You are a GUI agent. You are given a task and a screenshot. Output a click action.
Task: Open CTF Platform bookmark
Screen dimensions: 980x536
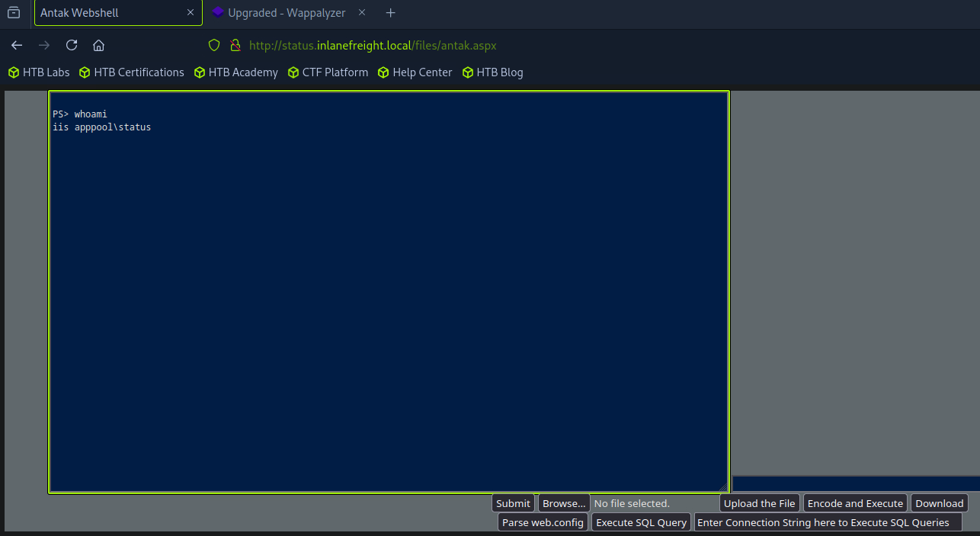(x=328, y=72)
